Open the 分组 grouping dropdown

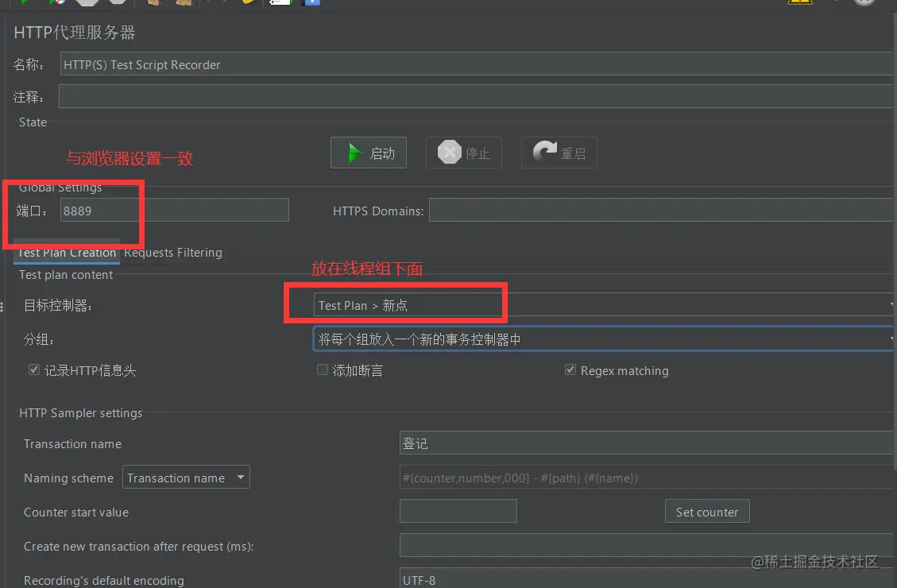click(604, 338)
